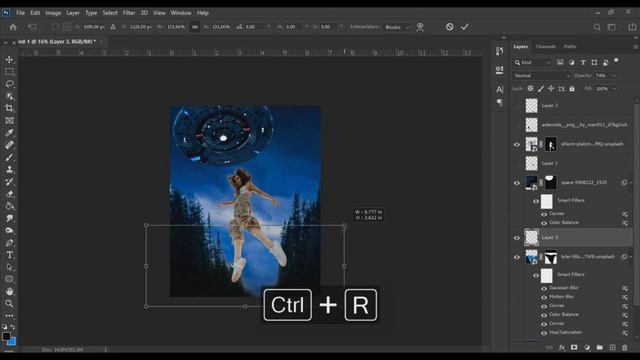
Task: Select the Lasso tool
Action: pyautogui.click(x=9, y=84)
